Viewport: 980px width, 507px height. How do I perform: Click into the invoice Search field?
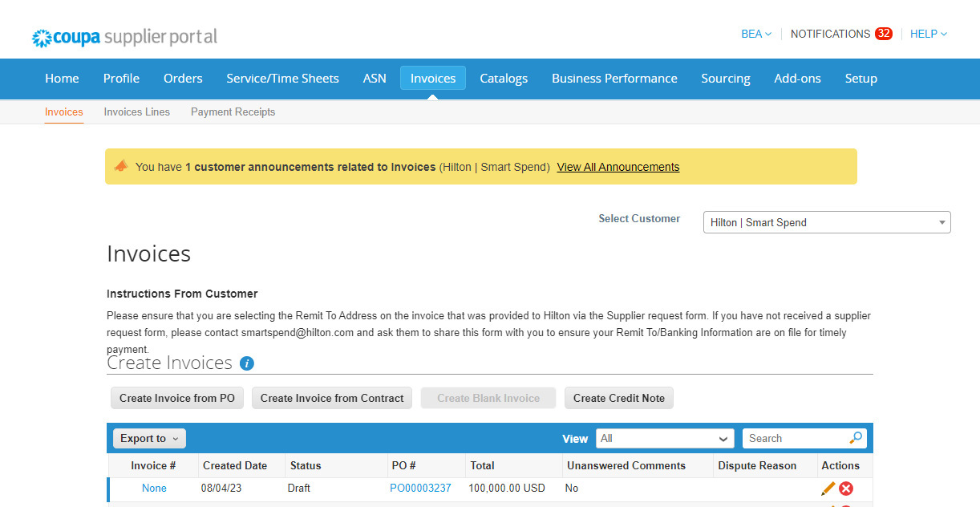point(794,439)
